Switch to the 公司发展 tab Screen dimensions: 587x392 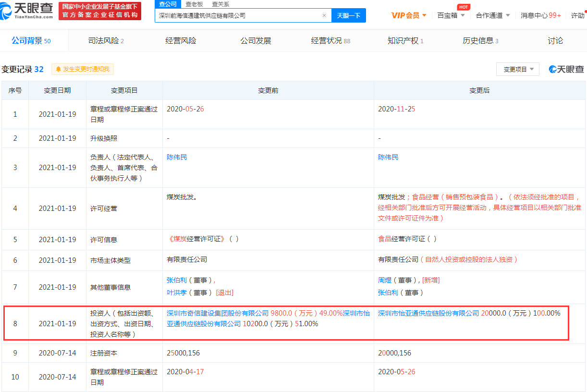pos(256,41)
